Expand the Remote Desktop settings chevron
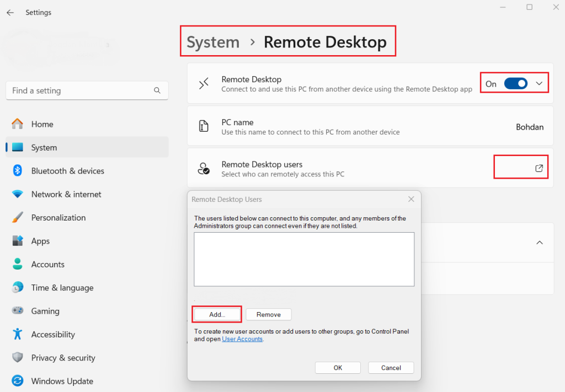565x392 pixels. pyautogui.click(x=539, y=83)
